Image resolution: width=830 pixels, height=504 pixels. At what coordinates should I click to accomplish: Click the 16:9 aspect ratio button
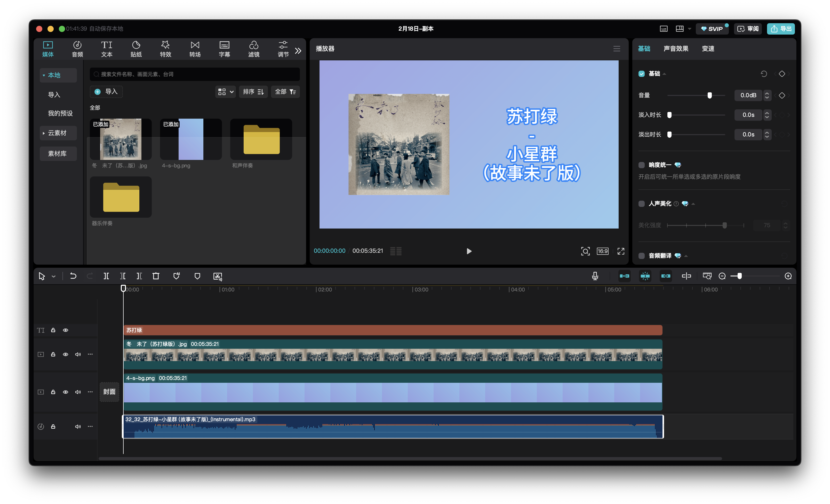click(602, 251)
